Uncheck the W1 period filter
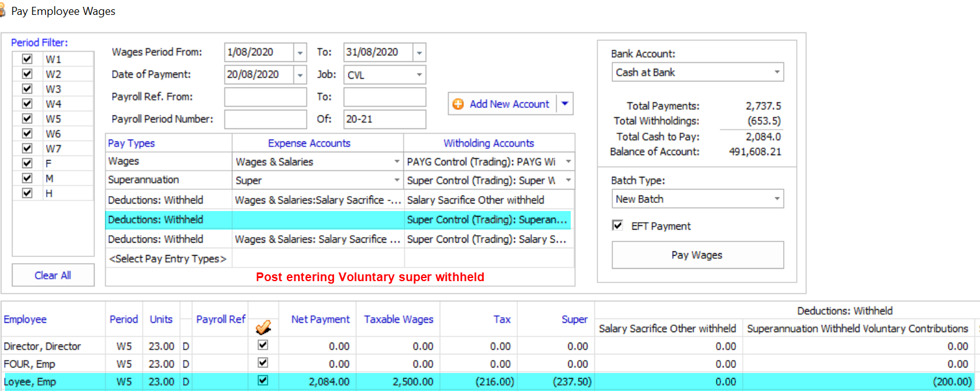This screenshot has height=391, width=980. click(27, 59)
